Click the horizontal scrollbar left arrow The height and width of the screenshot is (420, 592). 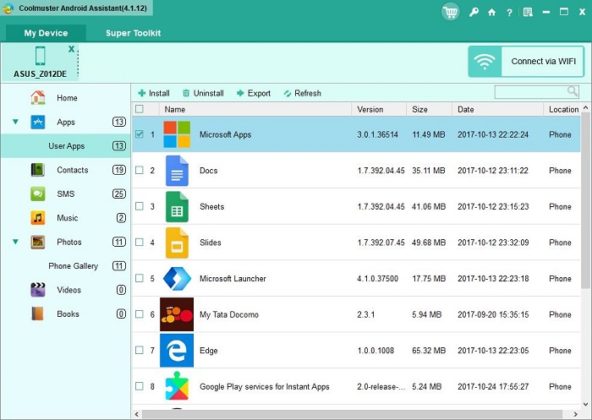point(136,414)
